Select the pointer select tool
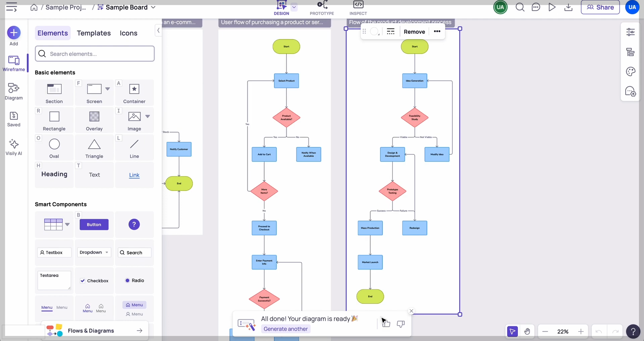The image size is (644, 341). point(512,332)
